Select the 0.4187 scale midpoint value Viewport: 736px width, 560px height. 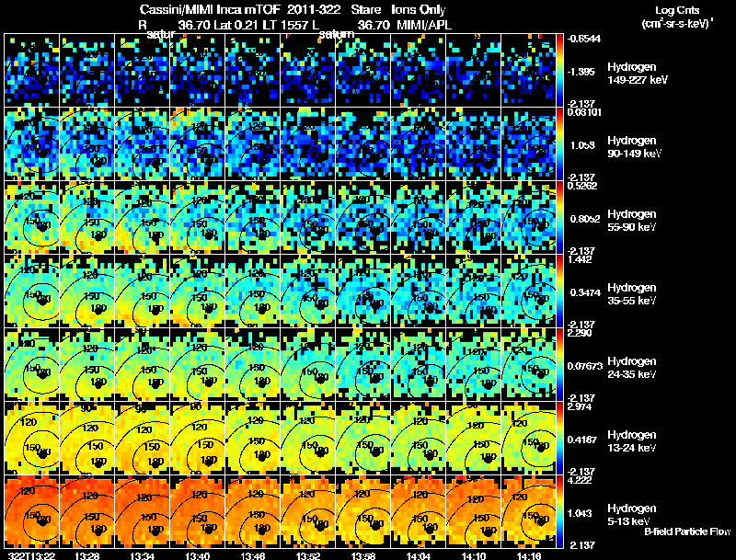tap(582, 440)
